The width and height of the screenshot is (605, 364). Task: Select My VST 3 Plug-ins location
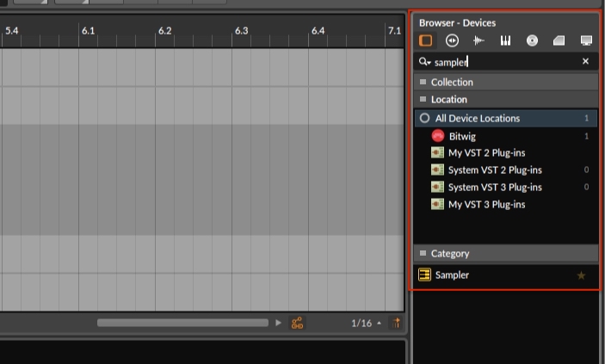(506, 204)
